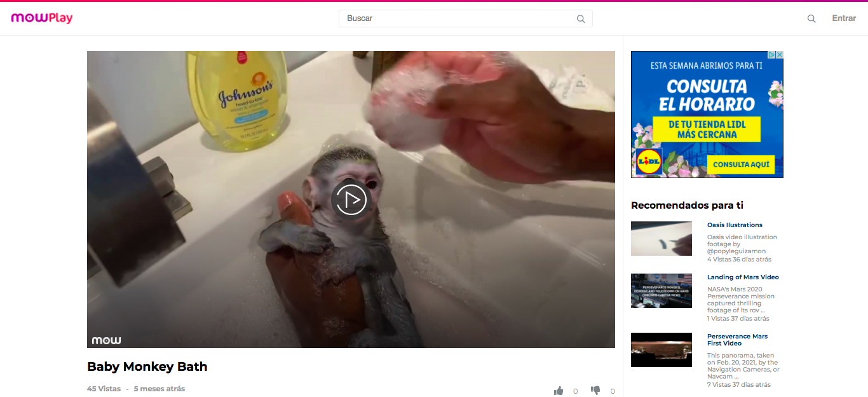Like the video with thumbs-up icon

[x=559, y=391]
